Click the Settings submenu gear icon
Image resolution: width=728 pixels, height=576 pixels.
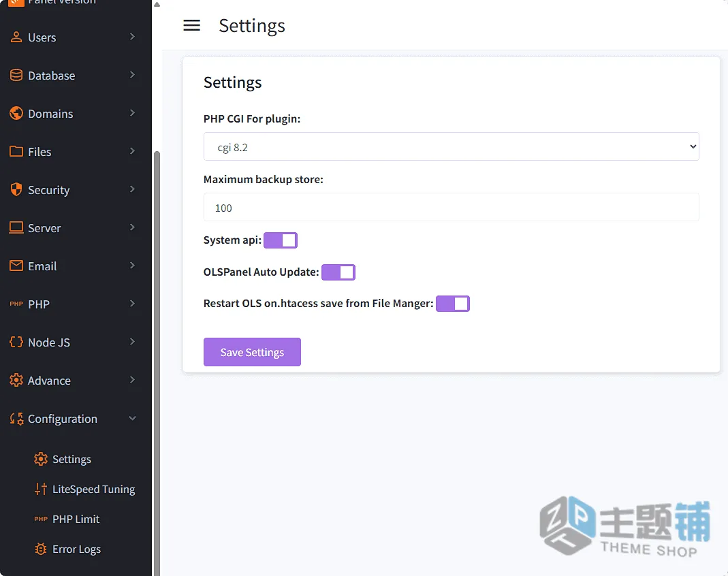(41, 459)
